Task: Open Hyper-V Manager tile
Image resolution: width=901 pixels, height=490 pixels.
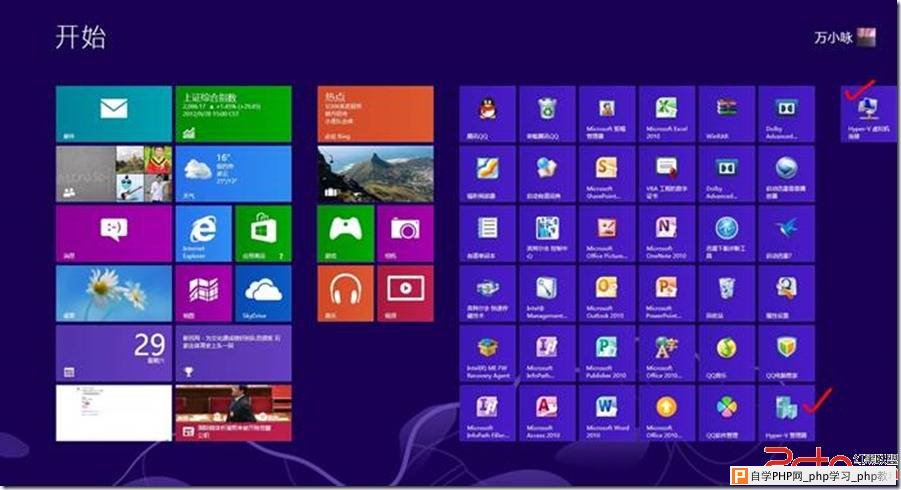Action: (x=786, y=412)
